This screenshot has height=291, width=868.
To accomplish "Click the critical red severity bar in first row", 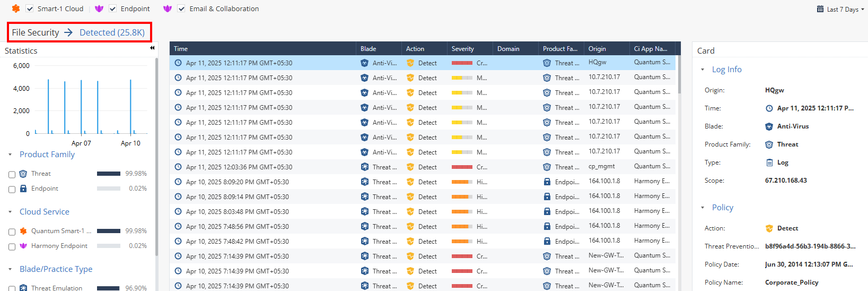I will pos(461,63).
